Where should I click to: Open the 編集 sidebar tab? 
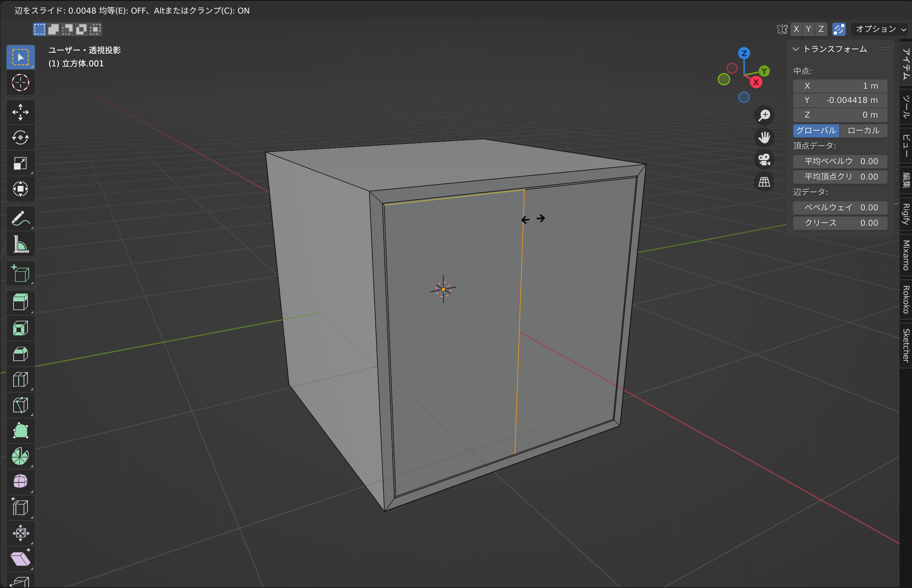tap(906, 180)
